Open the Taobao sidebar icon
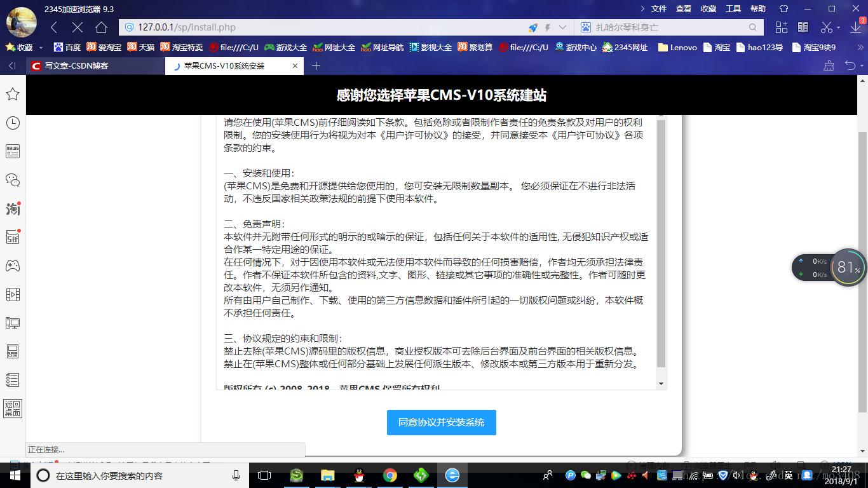 [13, 208]
